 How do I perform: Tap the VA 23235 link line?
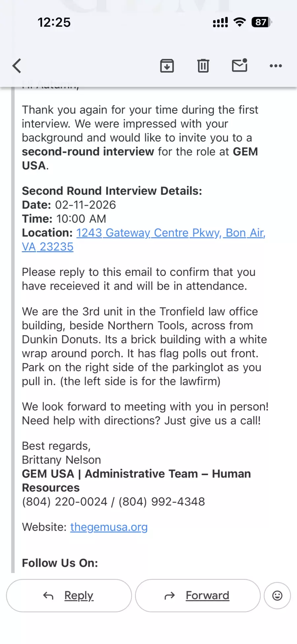pos(48,247)
